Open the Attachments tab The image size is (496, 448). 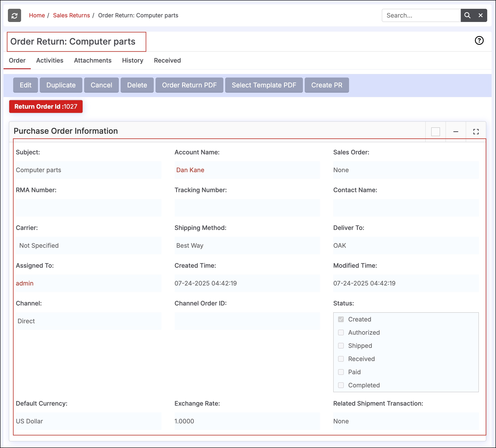93,61
